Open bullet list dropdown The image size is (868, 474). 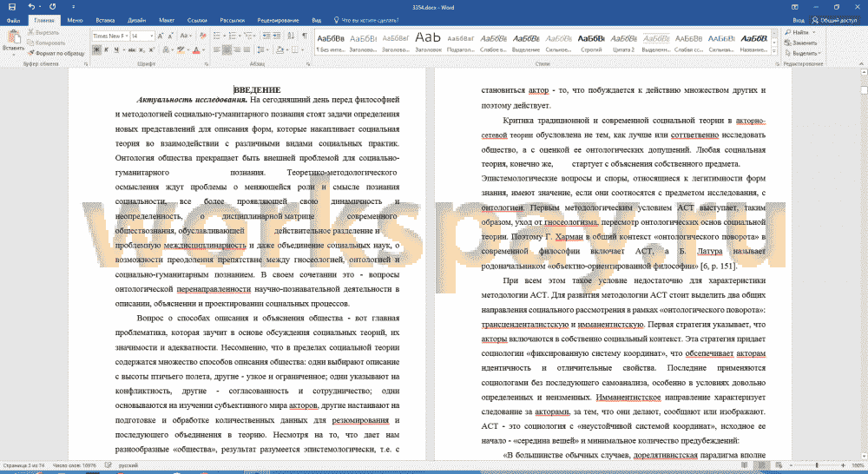coord(223,36)
